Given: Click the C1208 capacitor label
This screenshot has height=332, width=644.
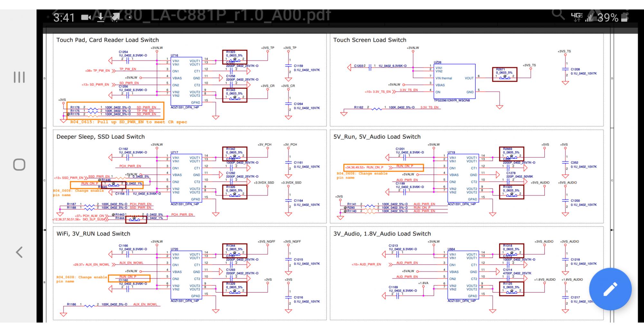Looking at the screenshot, I should pyautogui.click(x=575, y=69).
